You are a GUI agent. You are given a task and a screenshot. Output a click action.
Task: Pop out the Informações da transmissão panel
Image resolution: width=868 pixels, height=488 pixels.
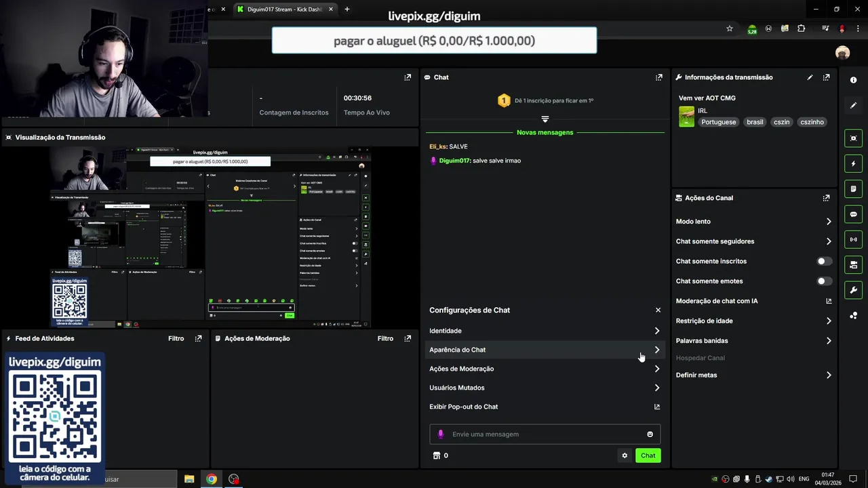click(x=826, y=77)
